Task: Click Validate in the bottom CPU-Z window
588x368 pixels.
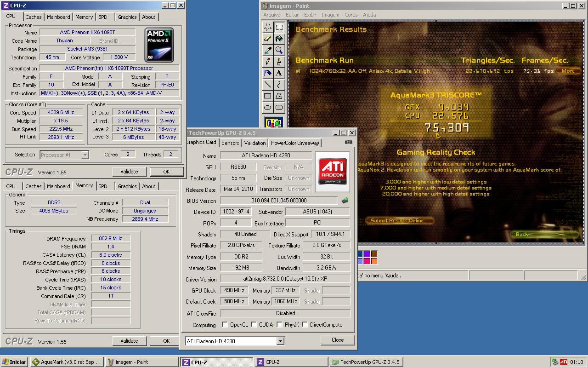Action: (x=129, y=341)
